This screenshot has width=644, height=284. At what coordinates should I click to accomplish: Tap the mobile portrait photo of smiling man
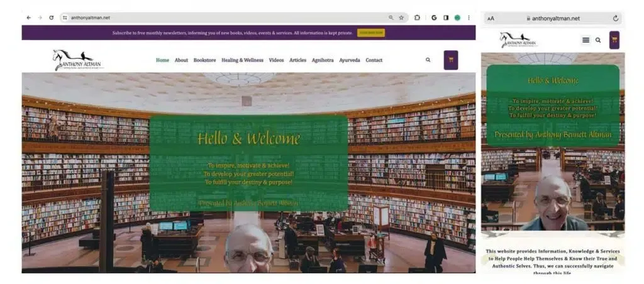coord(554,203)
